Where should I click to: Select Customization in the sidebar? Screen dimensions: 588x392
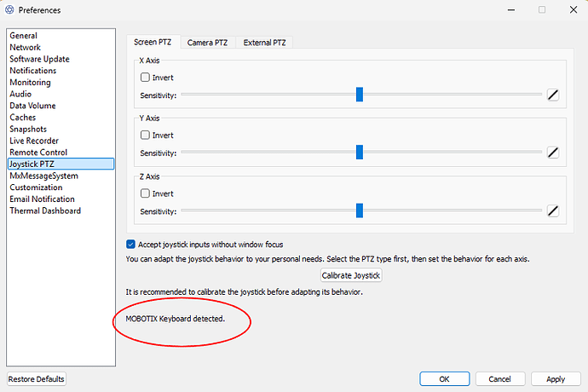(61, 187)
